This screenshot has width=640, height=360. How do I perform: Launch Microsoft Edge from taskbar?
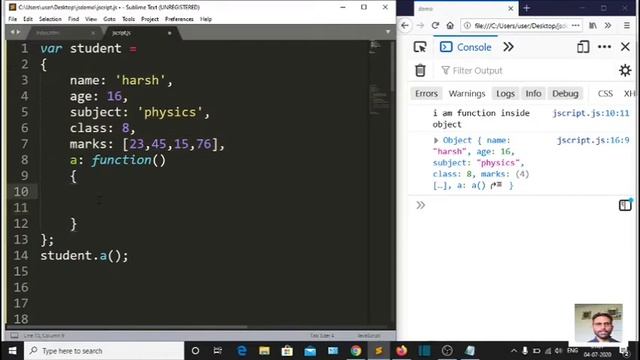[242, 351]
